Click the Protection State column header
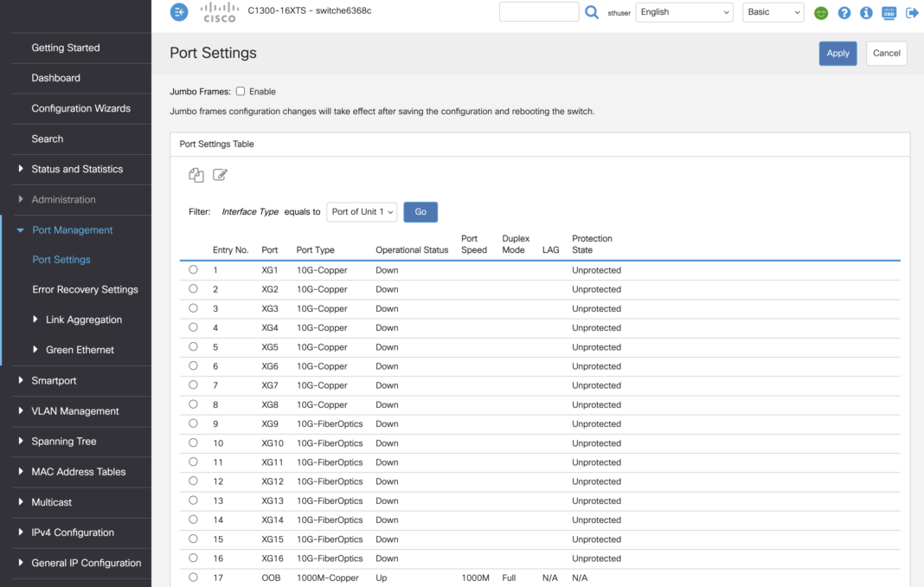This screenshot has height=587, width=924. click(x=592, y=244)
